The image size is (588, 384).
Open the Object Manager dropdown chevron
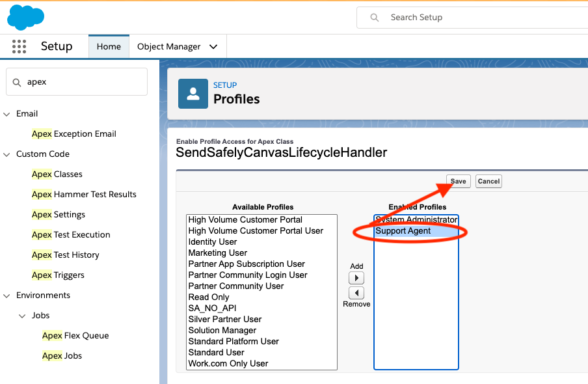click(213, 47)
